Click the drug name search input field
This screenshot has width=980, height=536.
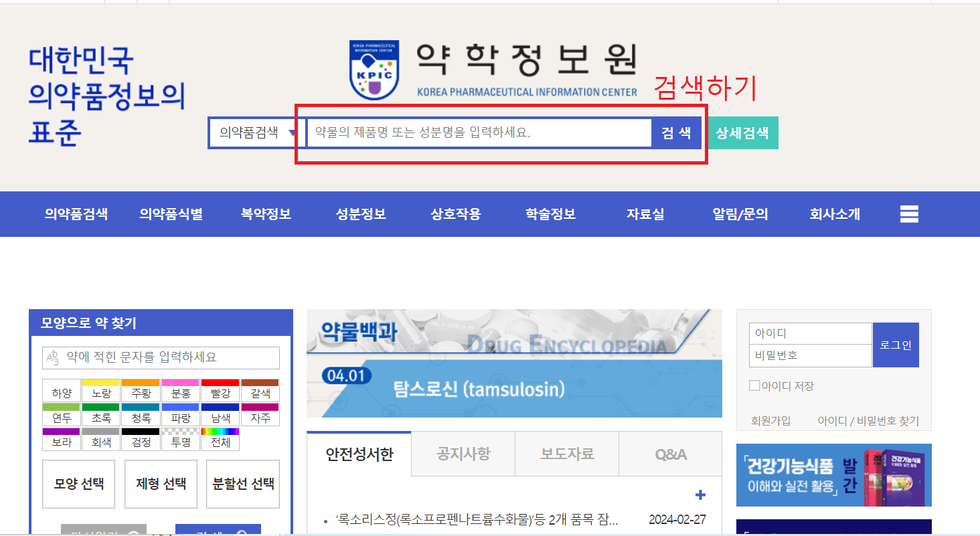[479, 132]
